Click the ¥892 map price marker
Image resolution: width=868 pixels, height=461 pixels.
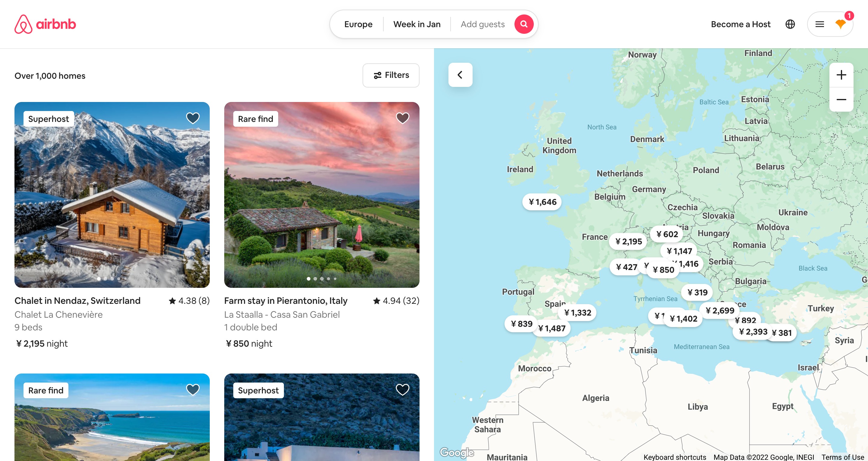point(745,320)
